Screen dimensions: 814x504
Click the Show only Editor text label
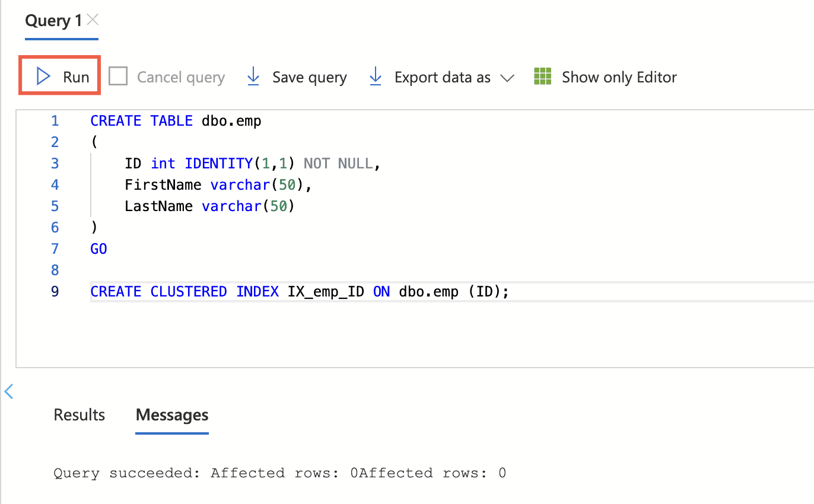point(619,77)
